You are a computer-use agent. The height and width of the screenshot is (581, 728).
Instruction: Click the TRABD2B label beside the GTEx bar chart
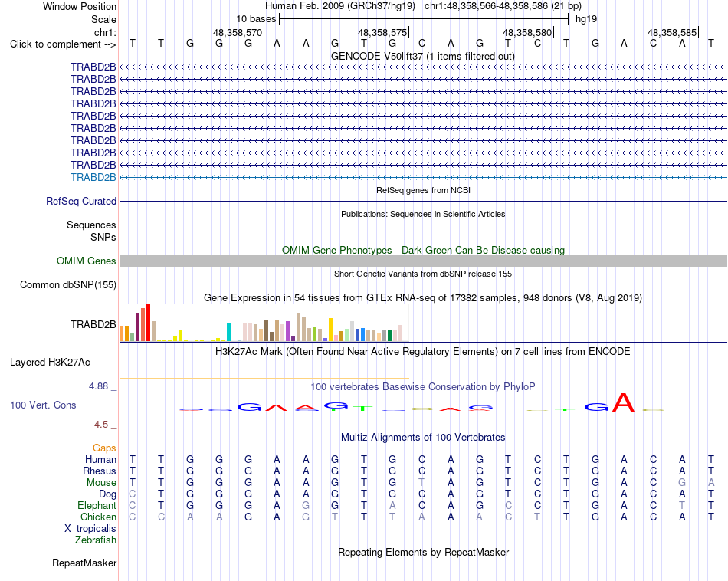(x=93, y=324)
